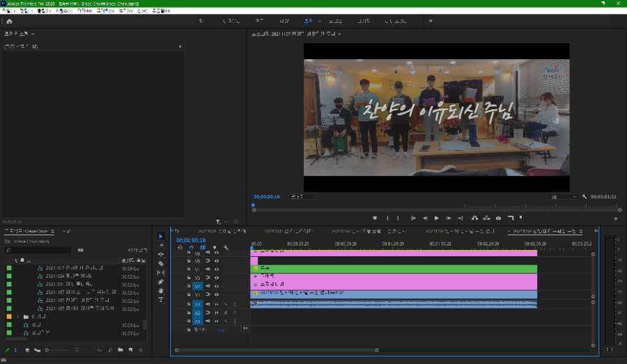Open Program monitor settings wrench
The width and height of the screenshot is (627, 364).
click(x=585, y=196)
